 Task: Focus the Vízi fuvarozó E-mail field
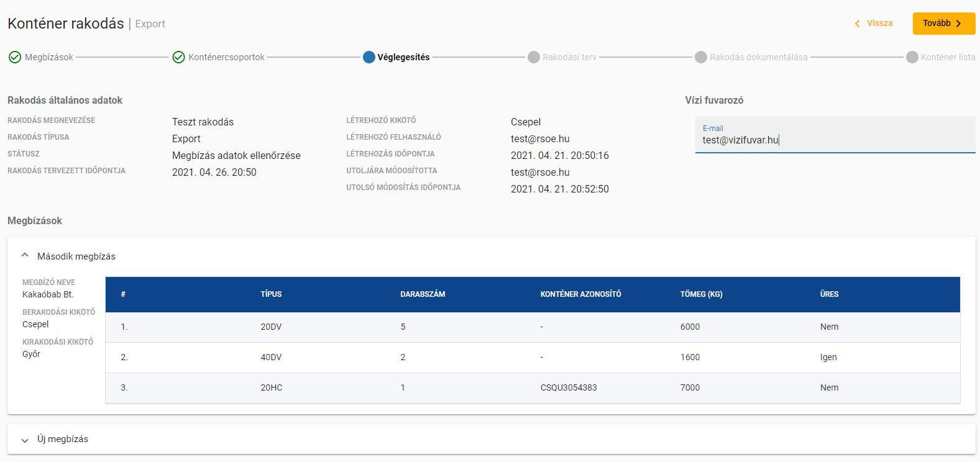point(835,140)
